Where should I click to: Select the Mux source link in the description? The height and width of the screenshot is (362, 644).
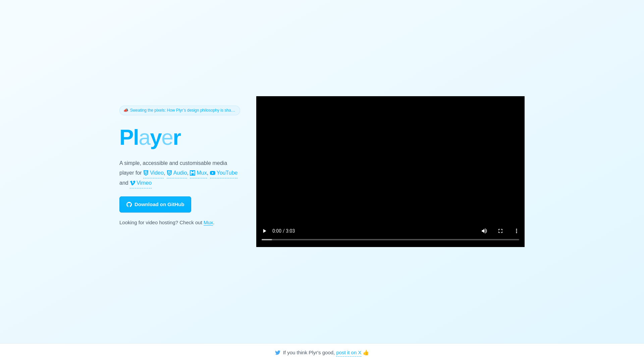coord(198,173)
